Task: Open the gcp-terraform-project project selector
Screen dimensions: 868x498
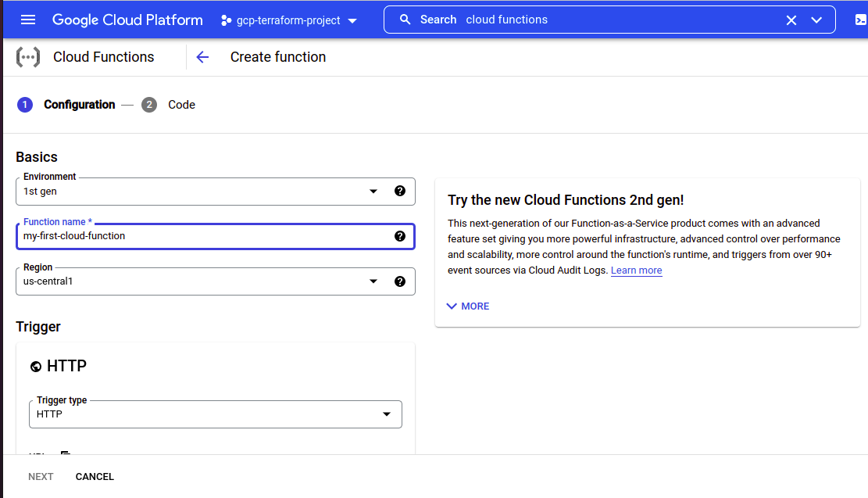Action: [288, 20]
